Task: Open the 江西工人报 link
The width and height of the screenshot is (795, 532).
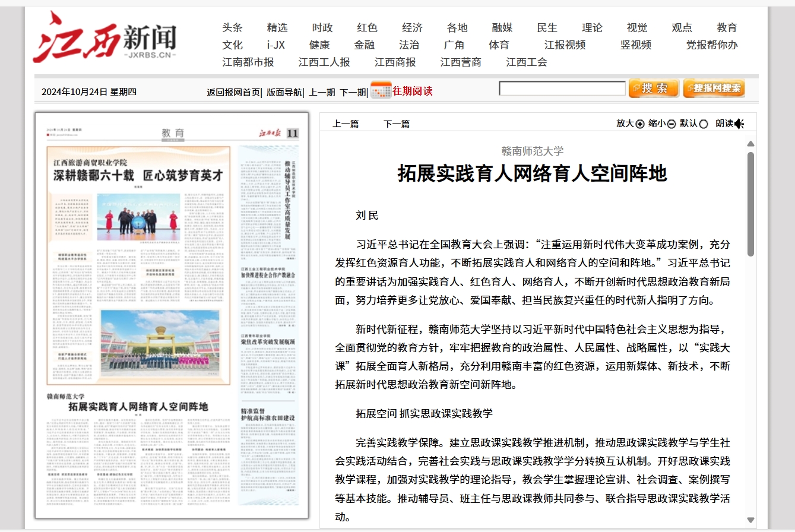Action: click(x=324, y=62)
